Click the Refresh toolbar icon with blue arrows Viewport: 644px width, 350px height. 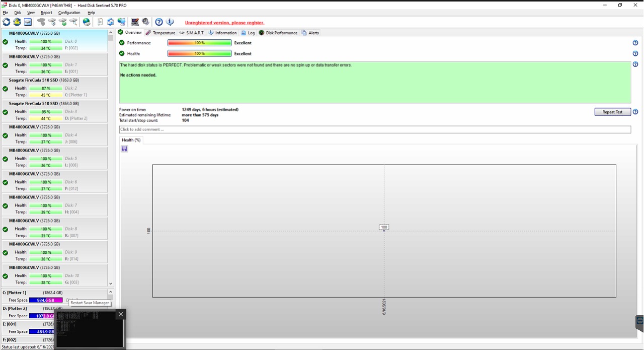coord(6,22)
